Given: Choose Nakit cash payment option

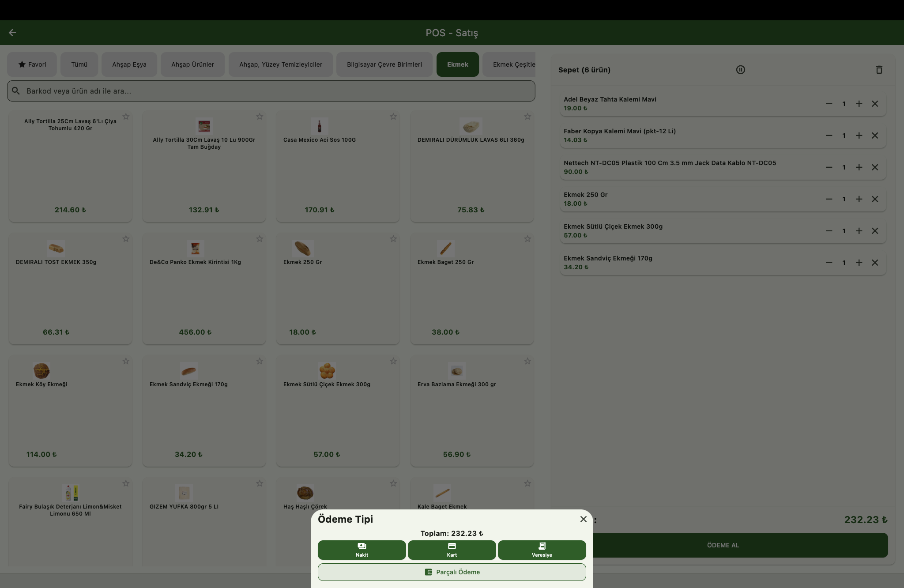Looking at the screenshot, I should 362,550.
